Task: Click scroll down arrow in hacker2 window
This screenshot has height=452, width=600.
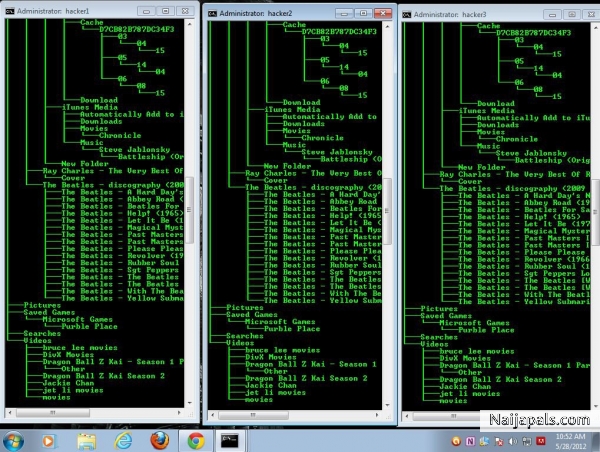Action: click(x=387, y=405)
